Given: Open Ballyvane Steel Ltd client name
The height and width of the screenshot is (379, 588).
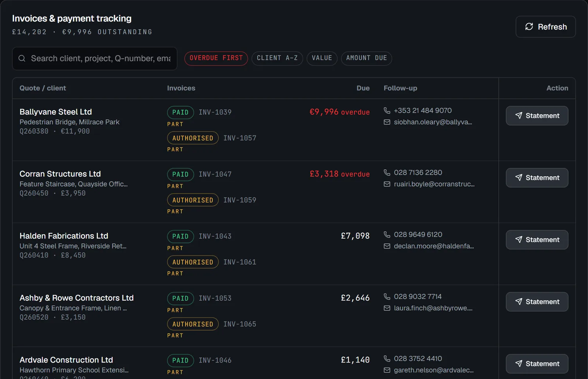Looking at the screenshot, I should pos(56,112).
